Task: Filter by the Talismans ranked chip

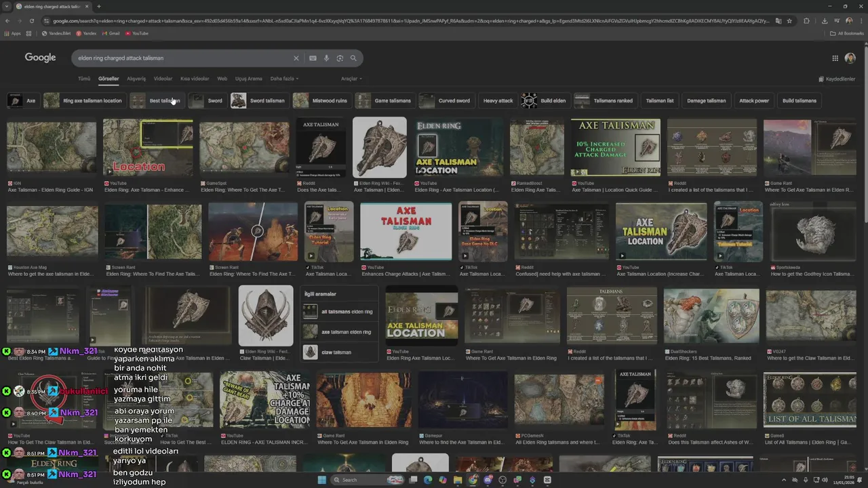Action: click(606, 100)
